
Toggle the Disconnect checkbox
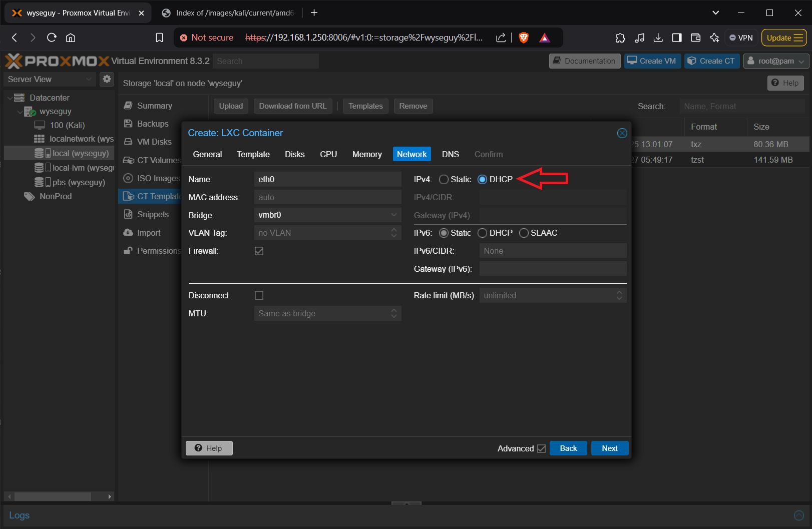coord(259,295)
